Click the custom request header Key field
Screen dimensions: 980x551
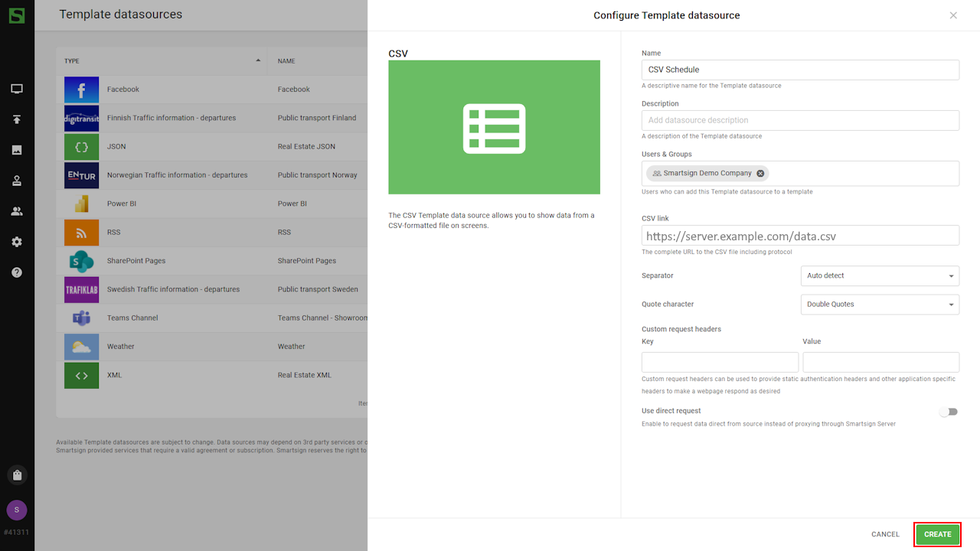(720, 362)
